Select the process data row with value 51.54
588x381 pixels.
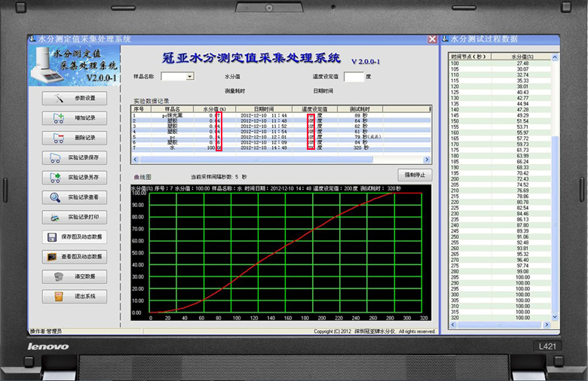pos(501,121)
